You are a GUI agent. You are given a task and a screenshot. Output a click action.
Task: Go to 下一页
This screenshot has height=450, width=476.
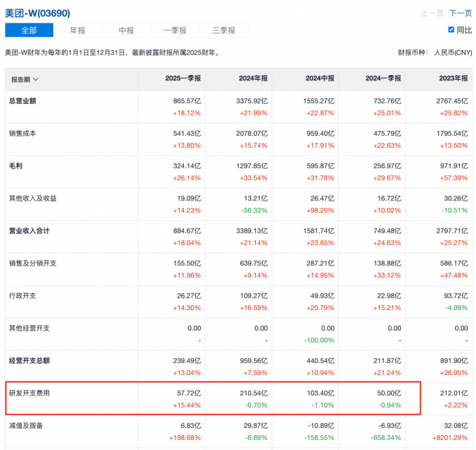click(461, 13)
